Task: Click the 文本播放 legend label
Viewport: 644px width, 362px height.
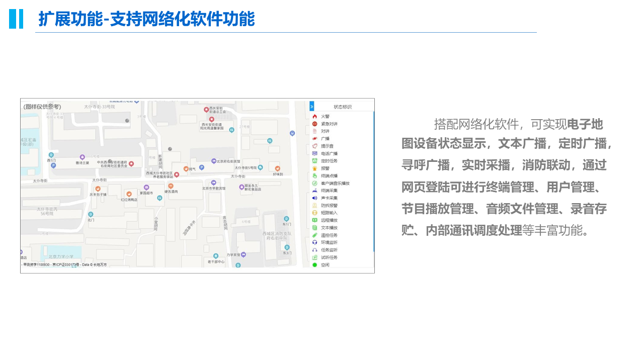Action: 329,228
